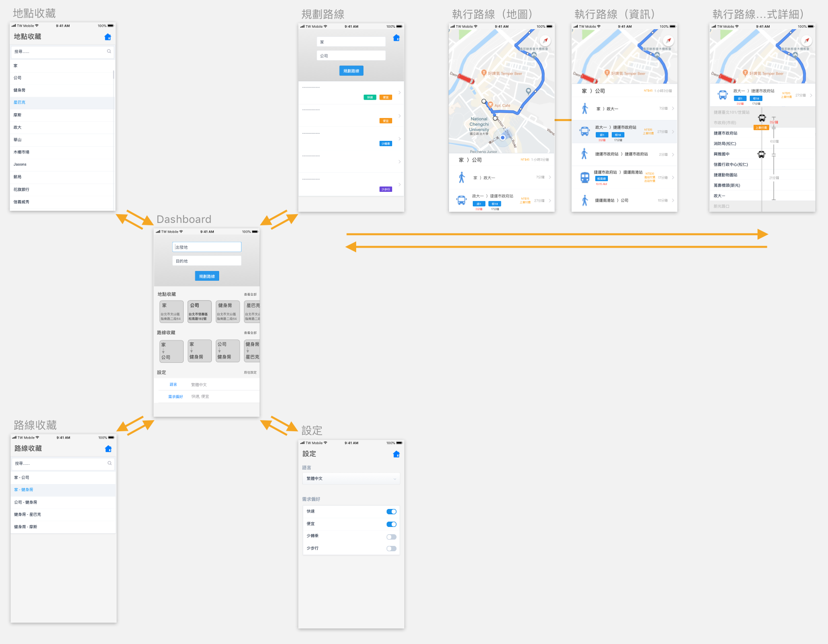Click Apt. Café pin on the map
The width and height of the screenshot is (828, 644).
pos(491,105)
